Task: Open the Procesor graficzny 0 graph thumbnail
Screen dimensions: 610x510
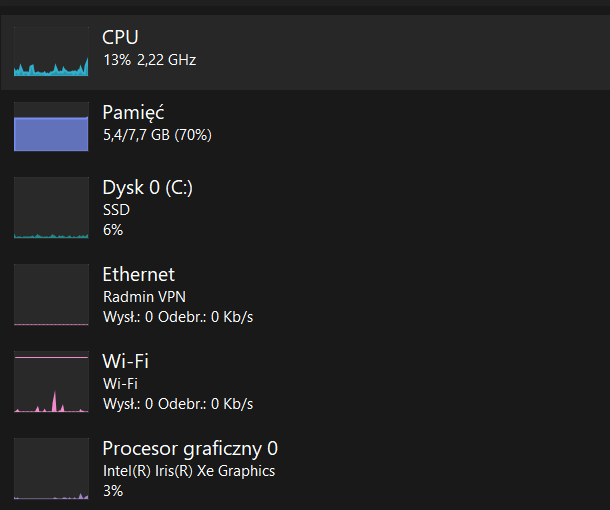Action: coord(51,469)
